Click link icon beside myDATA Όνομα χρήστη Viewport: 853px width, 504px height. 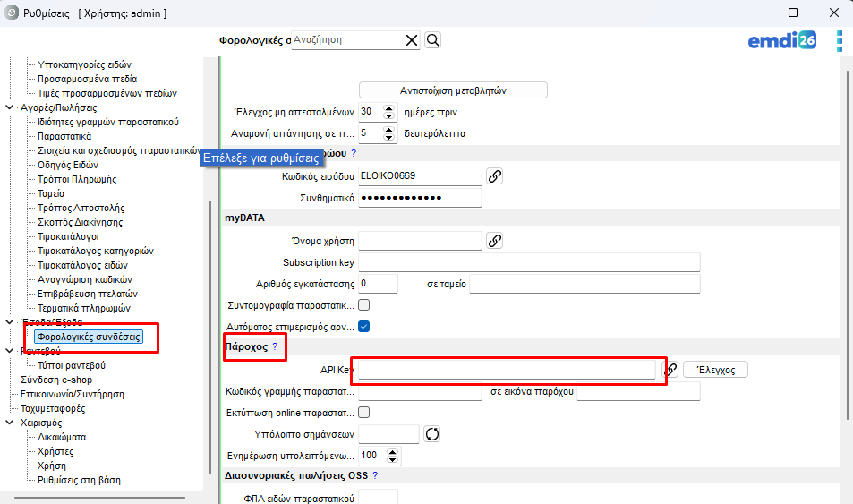[x=494, y=240]
